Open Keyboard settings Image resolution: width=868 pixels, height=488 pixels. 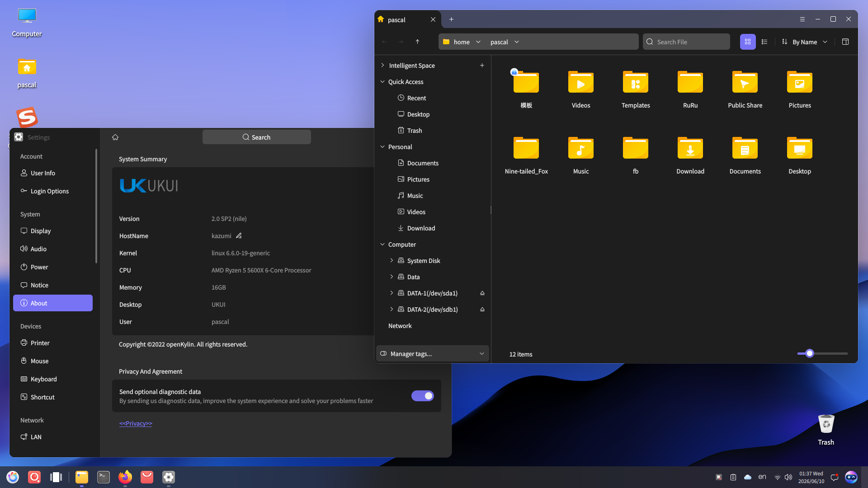53,379
